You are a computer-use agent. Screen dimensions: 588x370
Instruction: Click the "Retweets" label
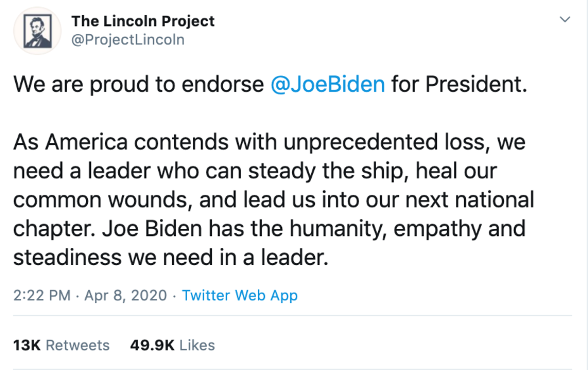(x=78, y=345)
